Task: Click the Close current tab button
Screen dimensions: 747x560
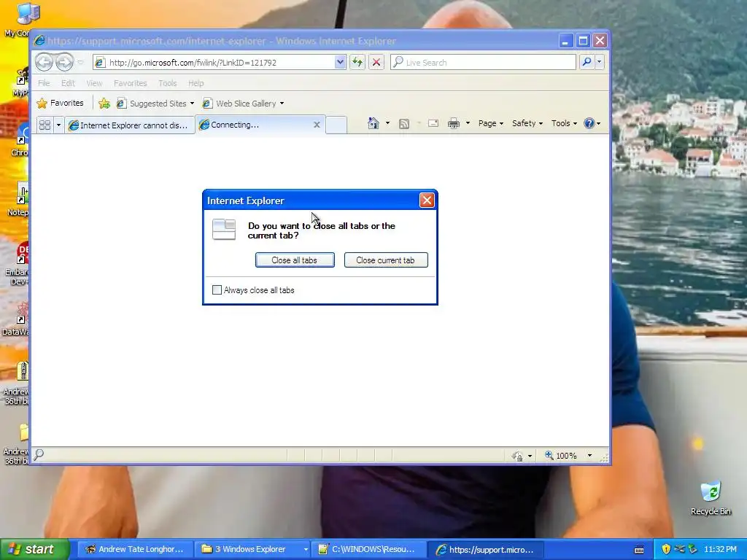Action: click(x=386, y=260)
